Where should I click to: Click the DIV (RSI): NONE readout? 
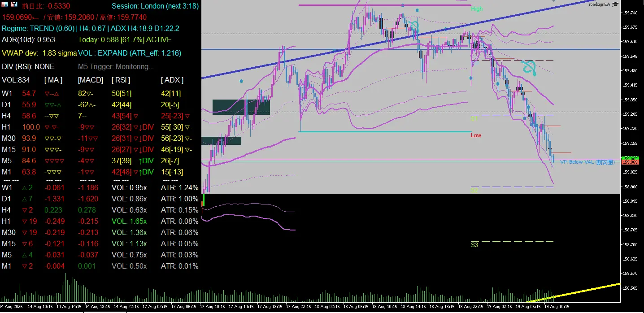(x=28, y=66)
